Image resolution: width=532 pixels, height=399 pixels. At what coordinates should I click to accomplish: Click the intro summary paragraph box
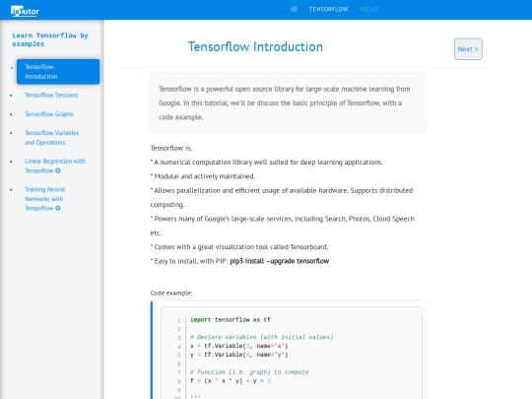coord(288,102)
